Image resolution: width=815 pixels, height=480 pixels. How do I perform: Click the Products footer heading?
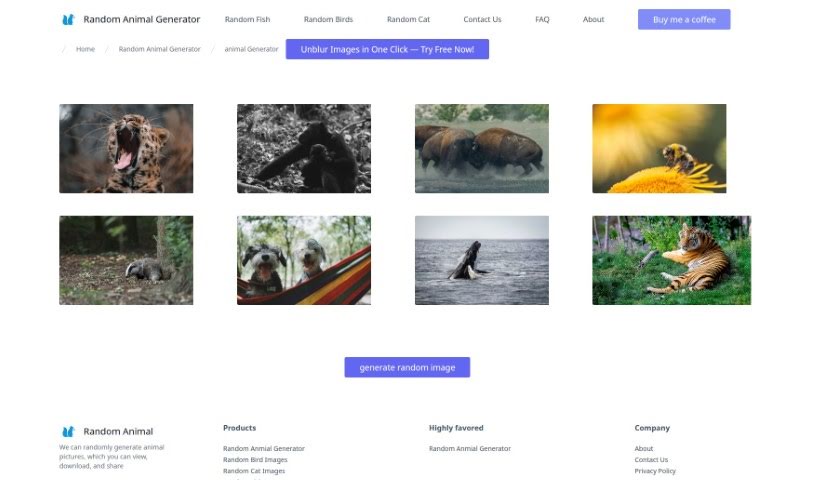pos(239,428)
